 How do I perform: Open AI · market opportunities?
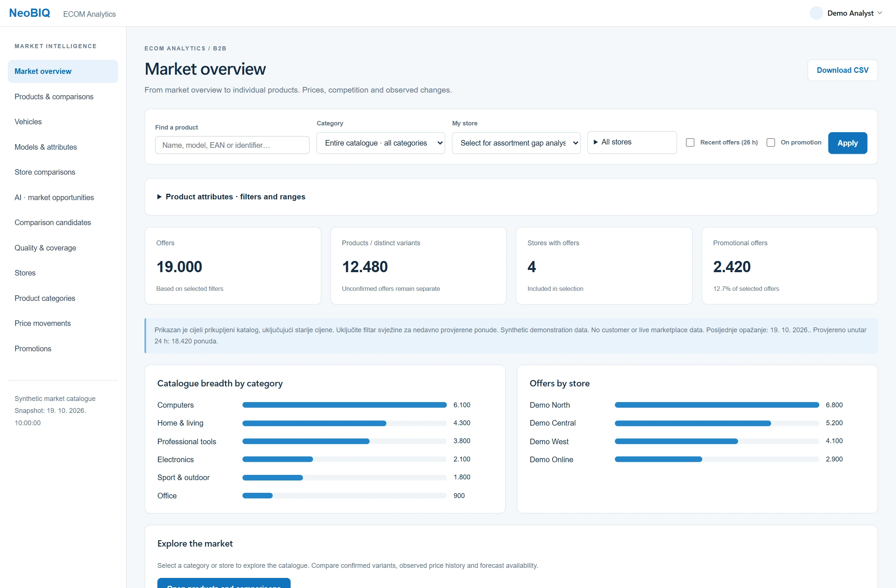click(63, 197)
